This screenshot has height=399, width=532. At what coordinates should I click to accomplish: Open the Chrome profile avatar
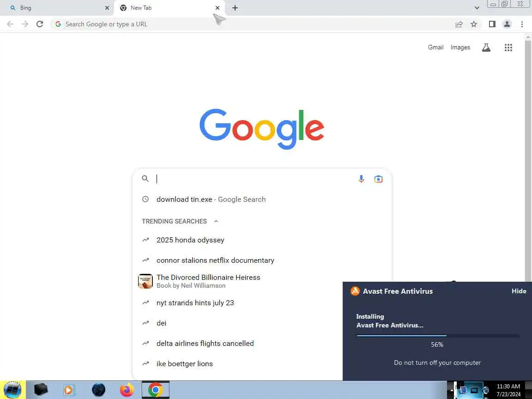click(x=507, y=24)
